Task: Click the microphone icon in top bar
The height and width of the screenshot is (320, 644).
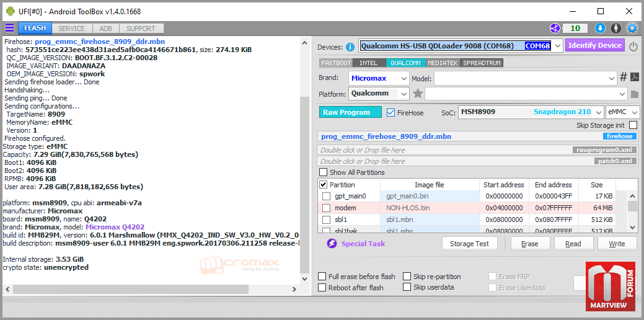Action: (615, 28)
